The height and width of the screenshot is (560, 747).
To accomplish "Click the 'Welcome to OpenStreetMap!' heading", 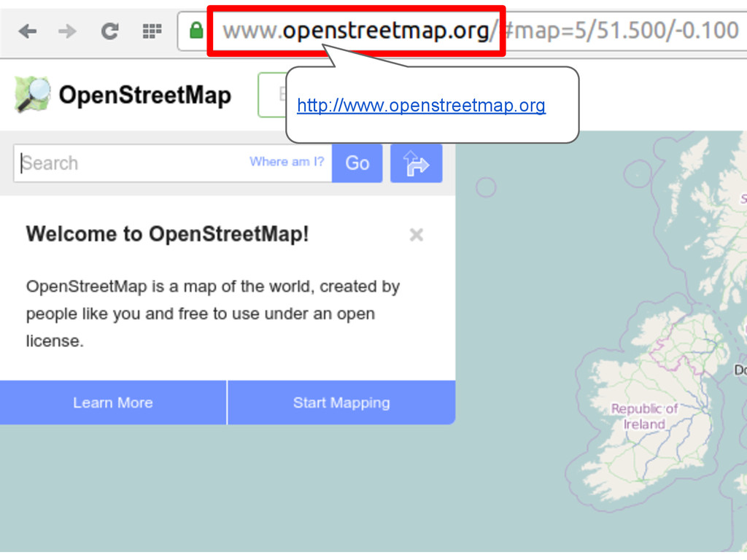I will click(x=168, y=234).
